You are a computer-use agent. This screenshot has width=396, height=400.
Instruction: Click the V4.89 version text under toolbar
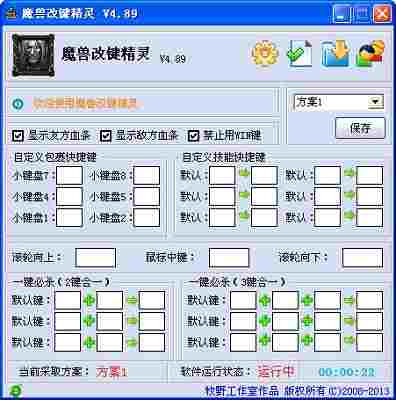click(x=172, y=59)
